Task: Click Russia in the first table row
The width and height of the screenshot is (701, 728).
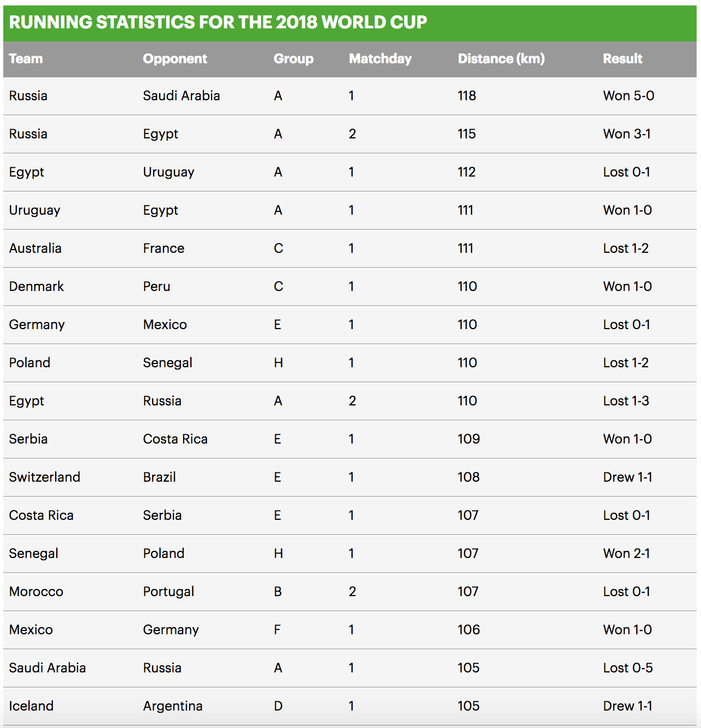Action: [x=28, y=95]
